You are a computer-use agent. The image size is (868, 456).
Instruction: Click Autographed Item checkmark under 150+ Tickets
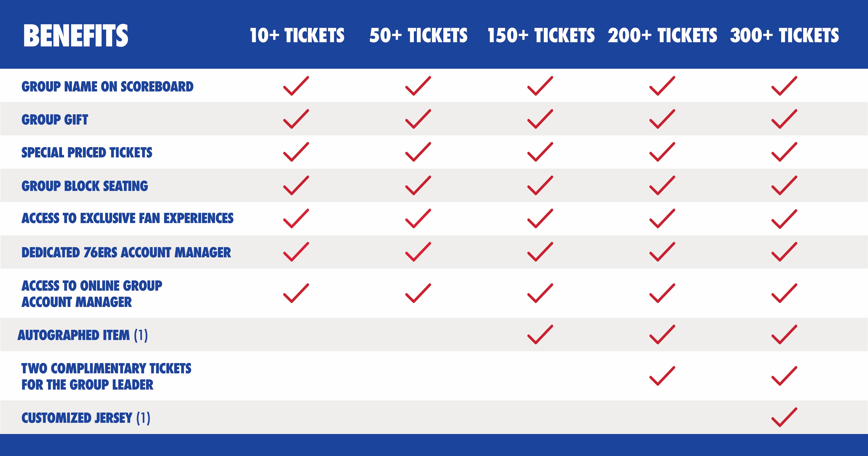click(x=540, y=335)
